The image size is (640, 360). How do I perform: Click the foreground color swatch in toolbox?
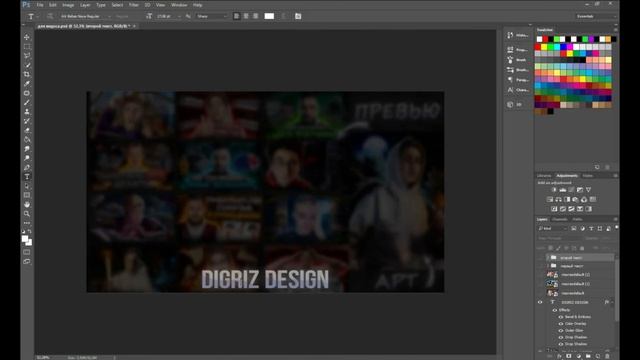tap(25, 239)
